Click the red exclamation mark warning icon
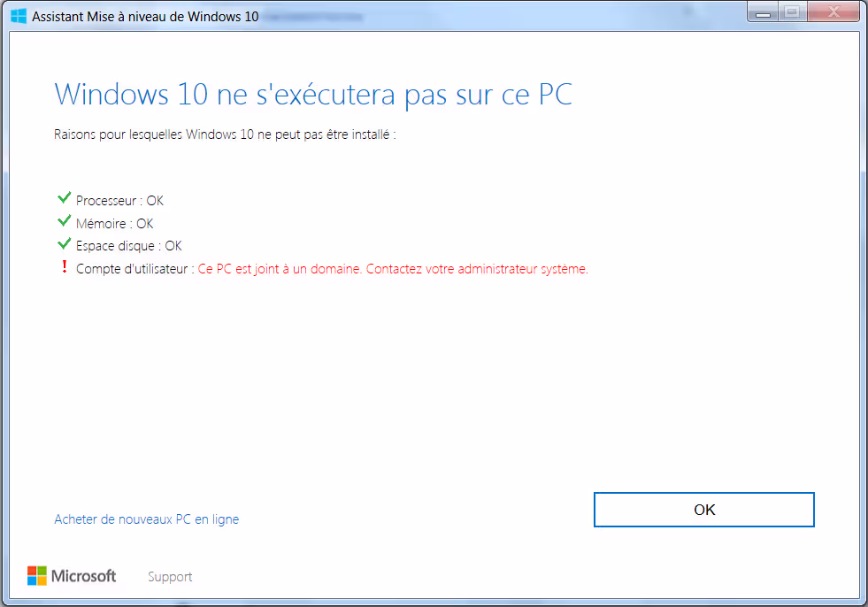Viewport: 868px width, 607px height. point(64,267)
